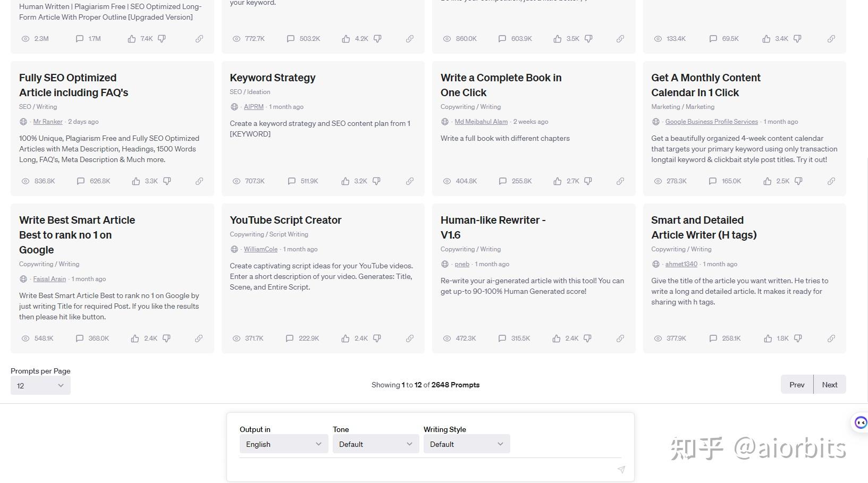This screenshot has height=483, width=868.
Task: Open the floating assistant icon on right edge
Action: (860, 422)
